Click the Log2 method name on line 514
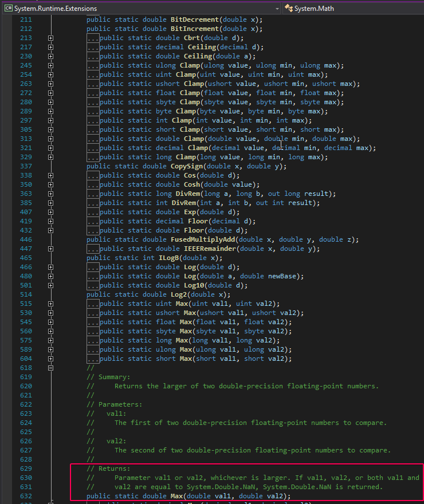The height and width of the screenshot is (504, 424). 179,294
